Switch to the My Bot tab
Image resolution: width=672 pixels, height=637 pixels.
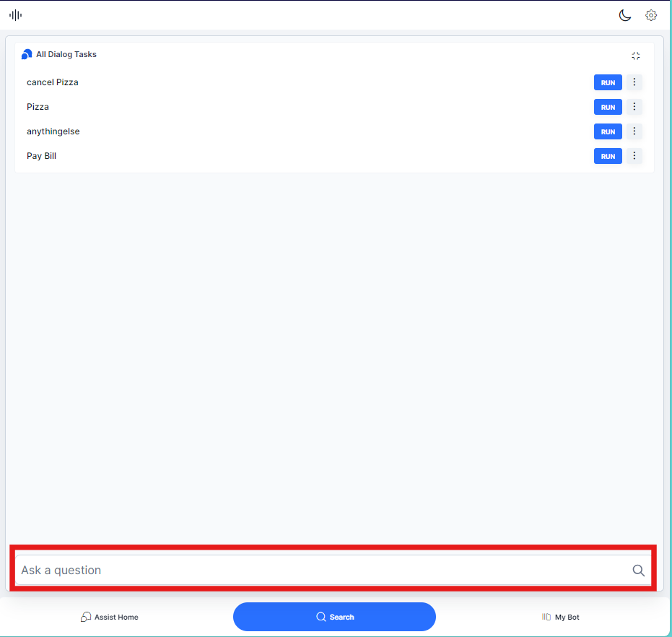561,617
